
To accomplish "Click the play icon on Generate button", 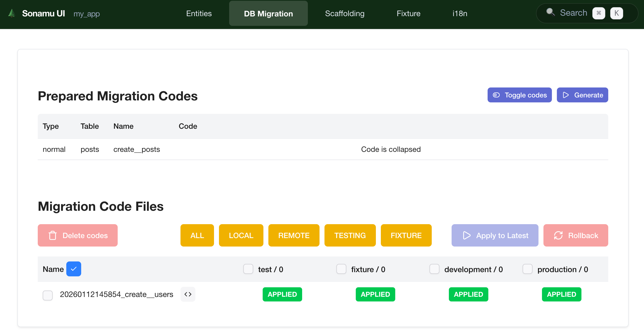I will coord(566,95).
